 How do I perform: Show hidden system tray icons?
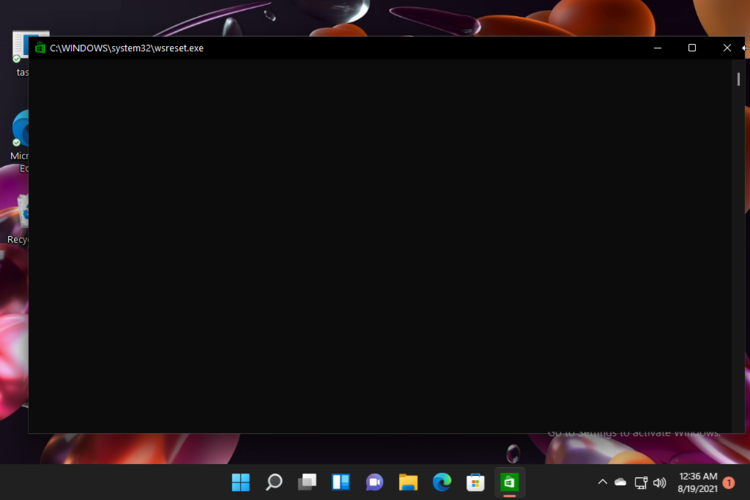603,482
